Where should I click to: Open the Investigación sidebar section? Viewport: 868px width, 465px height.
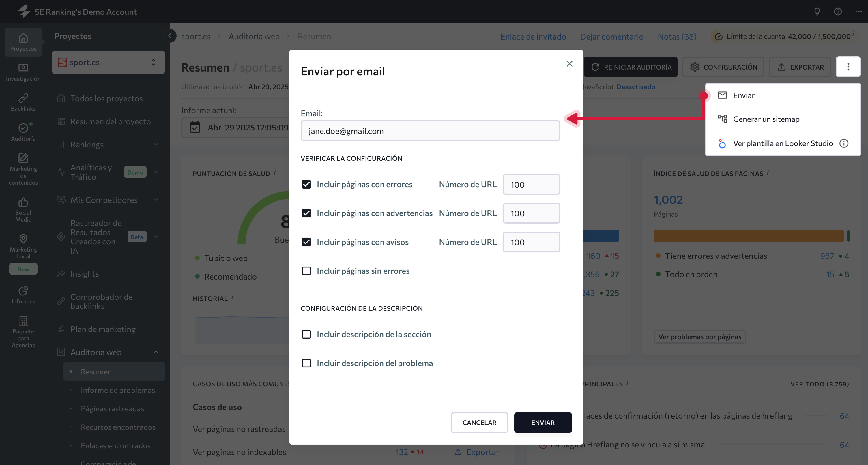tap(23, 72)
